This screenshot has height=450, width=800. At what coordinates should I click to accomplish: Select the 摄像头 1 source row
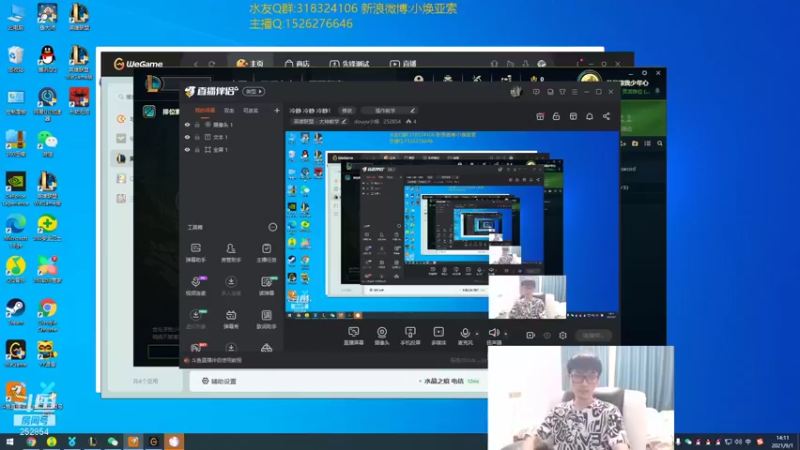[x=232, y=124]
